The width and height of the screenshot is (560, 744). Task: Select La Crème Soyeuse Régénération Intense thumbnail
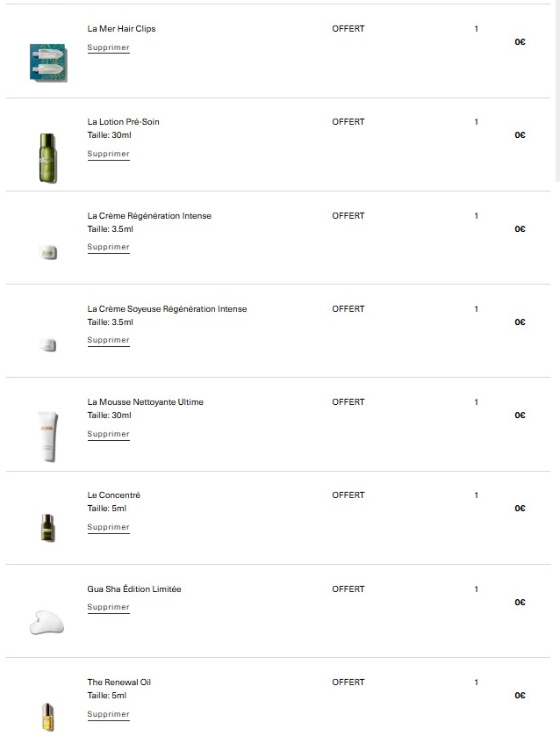tap(47, 345)
